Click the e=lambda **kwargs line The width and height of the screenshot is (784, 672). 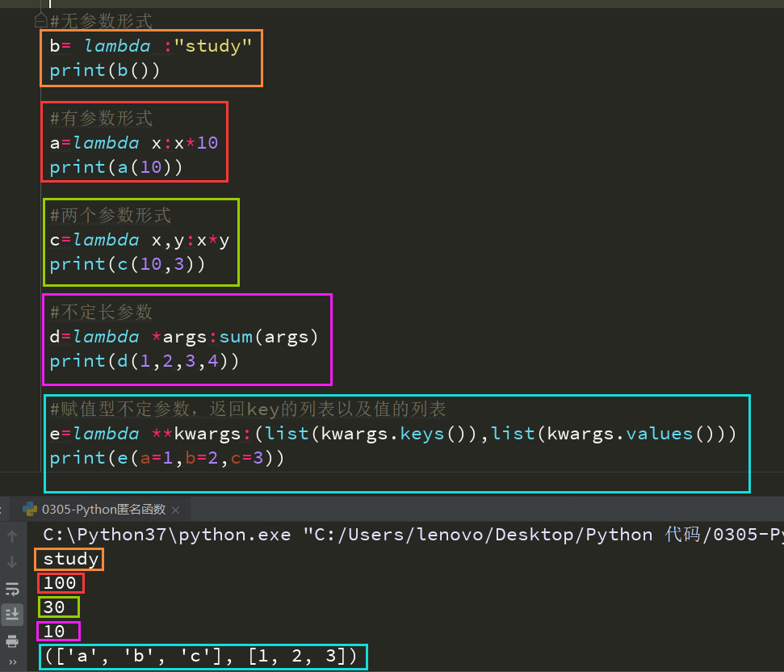pyautogui.click(x=393, y=434)
